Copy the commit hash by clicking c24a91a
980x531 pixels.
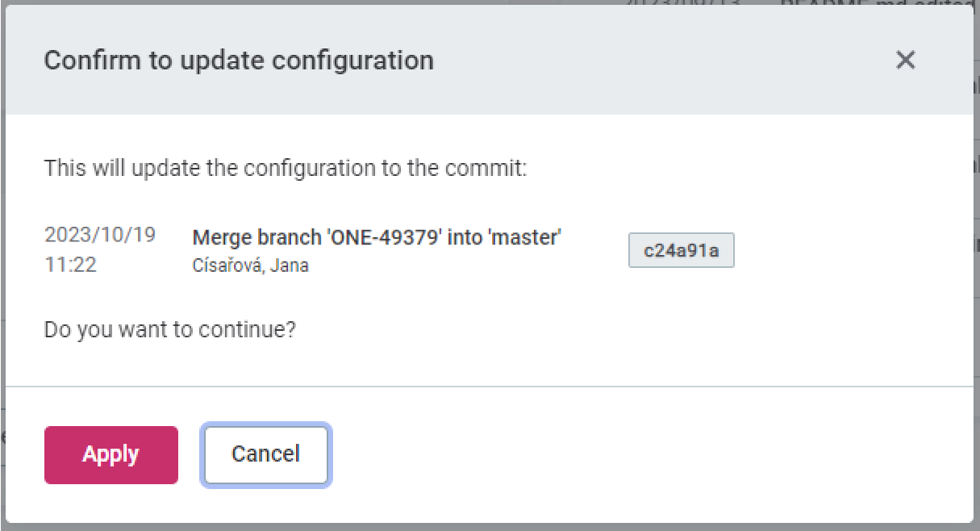click(x=681, y=250)
